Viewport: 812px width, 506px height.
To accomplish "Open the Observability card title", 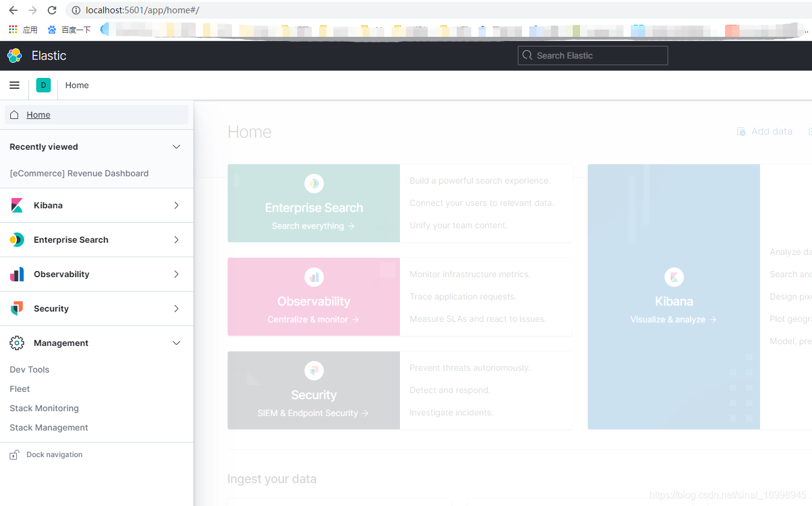I will (x=314, y=301).
